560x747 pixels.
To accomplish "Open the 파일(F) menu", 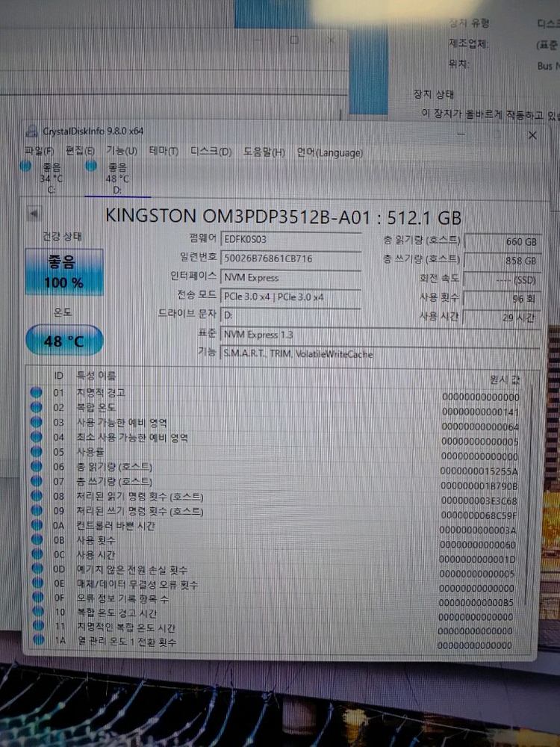I will coord(39,152).
